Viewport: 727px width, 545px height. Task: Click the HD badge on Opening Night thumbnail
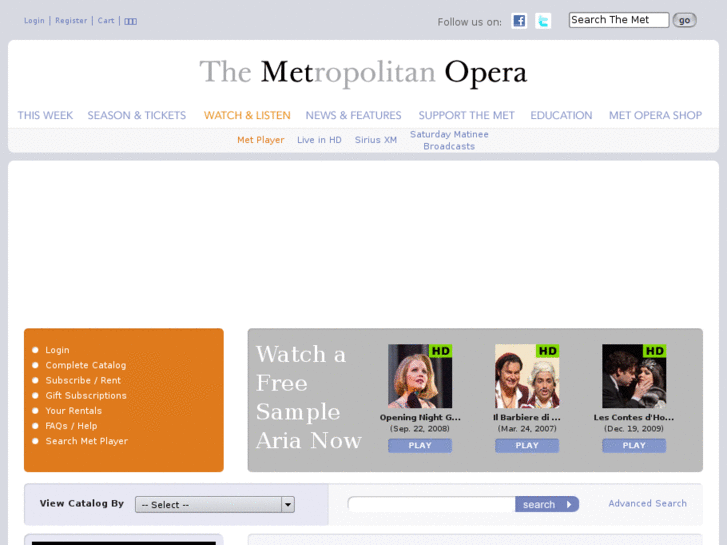point(440,351)
